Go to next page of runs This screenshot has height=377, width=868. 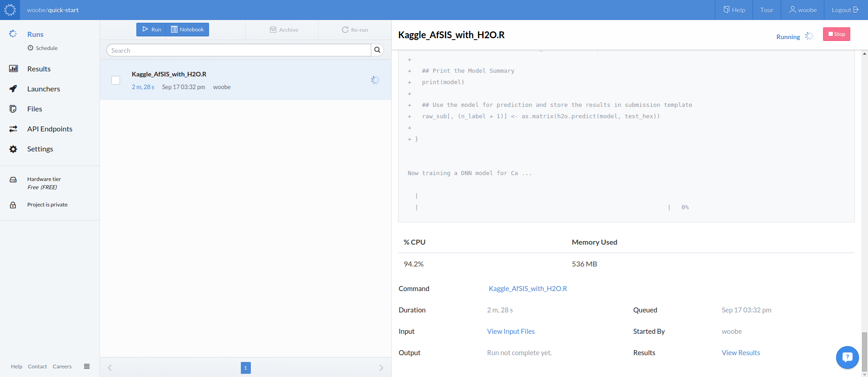[x=381, y=368]
